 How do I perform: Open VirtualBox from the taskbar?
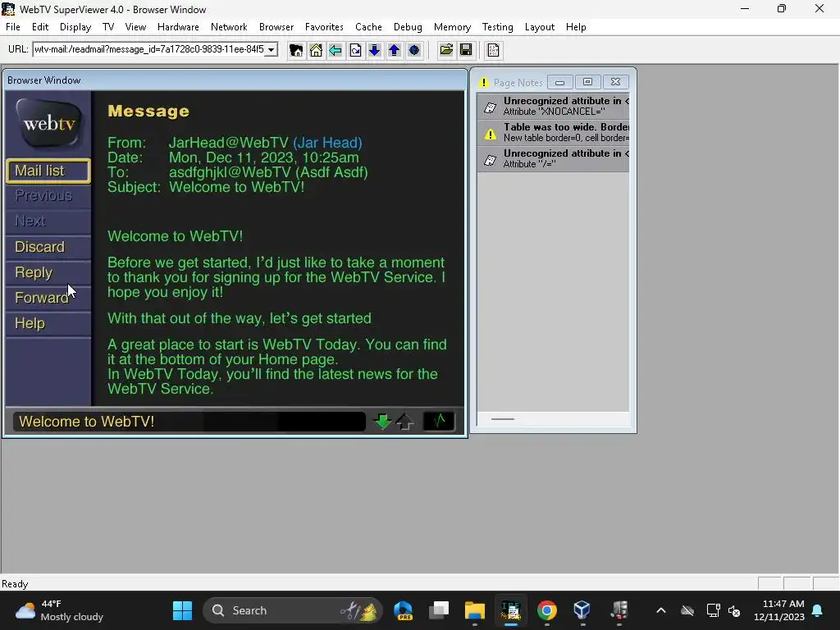point(582,610)
